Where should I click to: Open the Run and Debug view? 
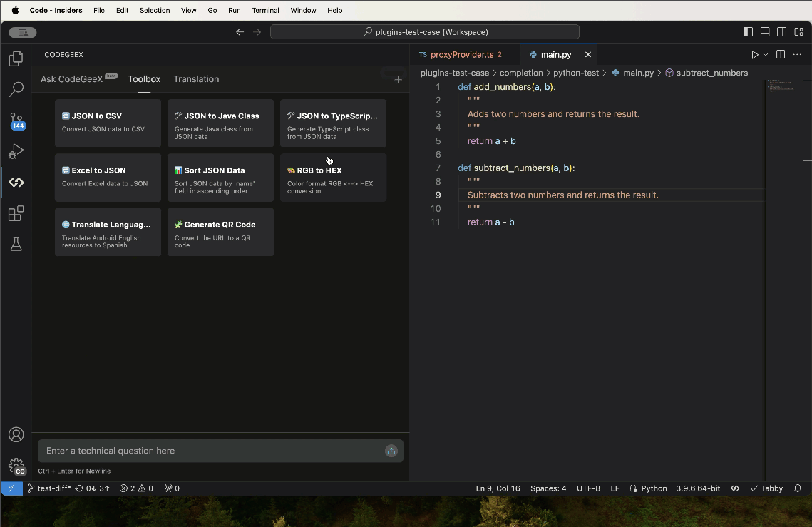pos(16,151)
